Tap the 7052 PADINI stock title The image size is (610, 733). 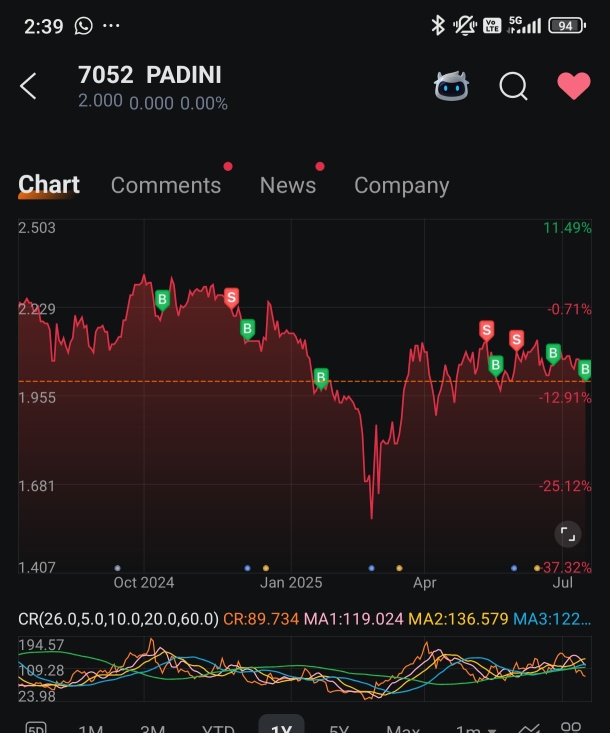pos(150,75)
